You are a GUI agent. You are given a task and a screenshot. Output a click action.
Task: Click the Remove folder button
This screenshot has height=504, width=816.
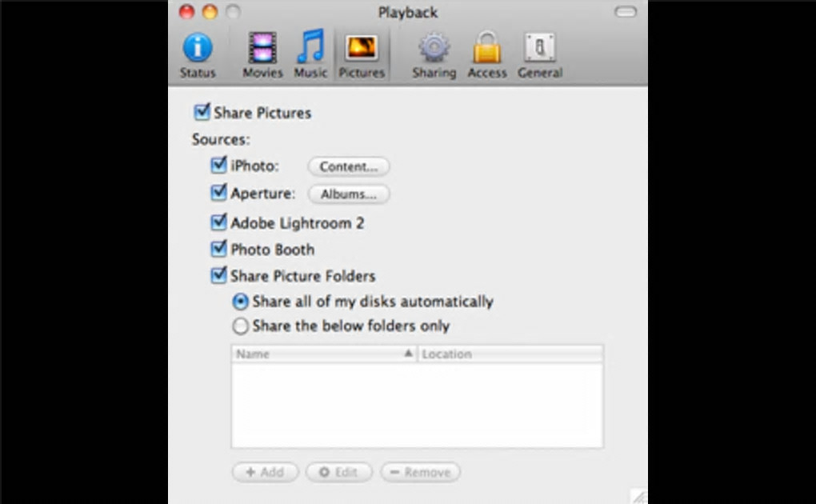pyautogui.click(x=421, y=472)
